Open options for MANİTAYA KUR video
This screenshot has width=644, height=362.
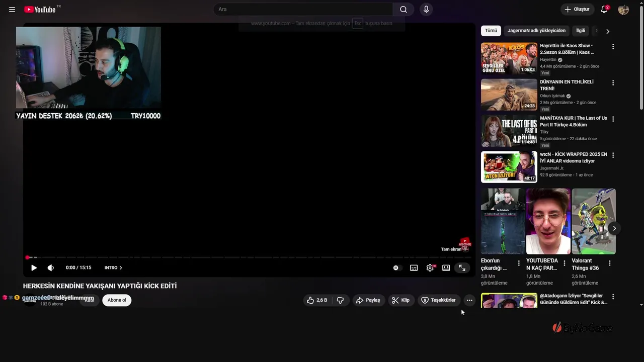613,119
